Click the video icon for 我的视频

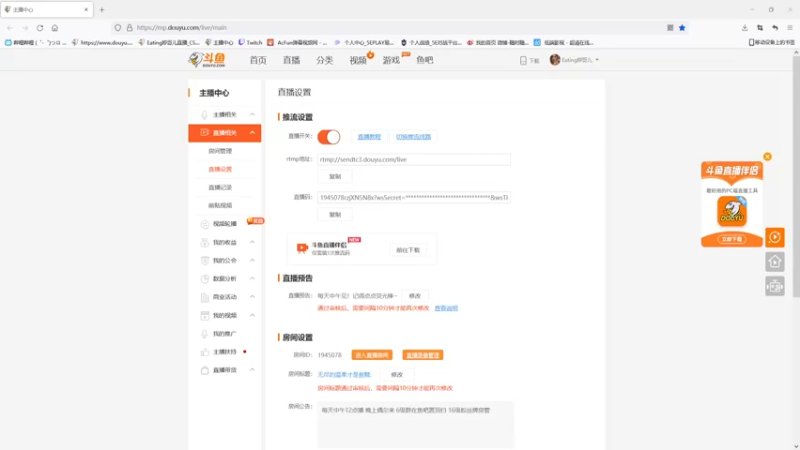205,315
